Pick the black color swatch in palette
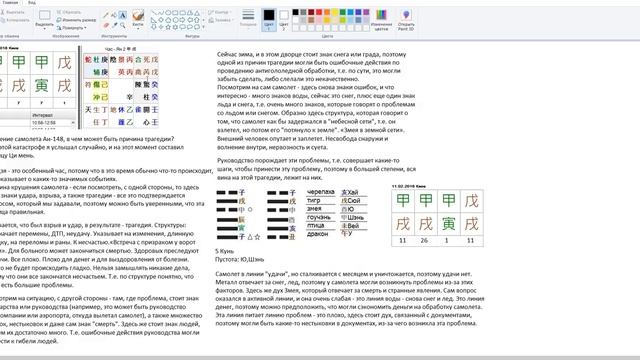This screenshot has width=640, height=360. pos(296,12)
